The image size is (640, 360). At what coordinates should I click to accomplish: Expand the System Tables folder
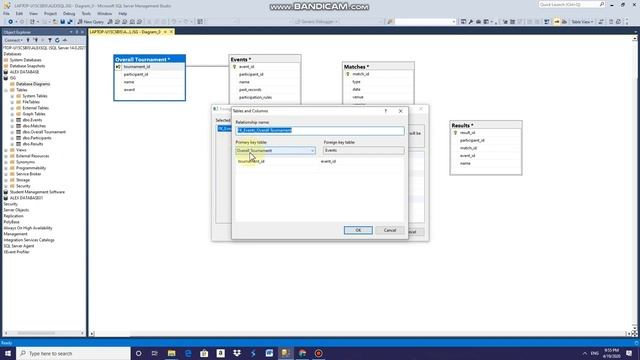tap(12, 96)
